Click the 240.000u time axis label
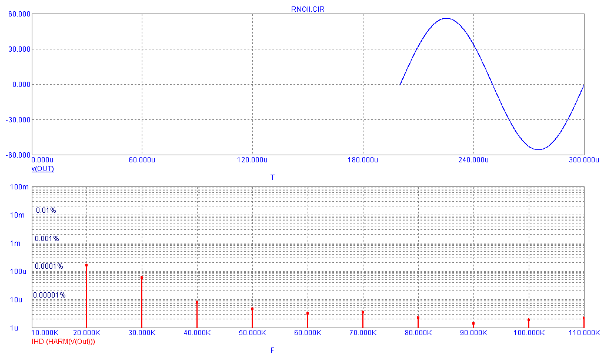 [x=473, y=160]
